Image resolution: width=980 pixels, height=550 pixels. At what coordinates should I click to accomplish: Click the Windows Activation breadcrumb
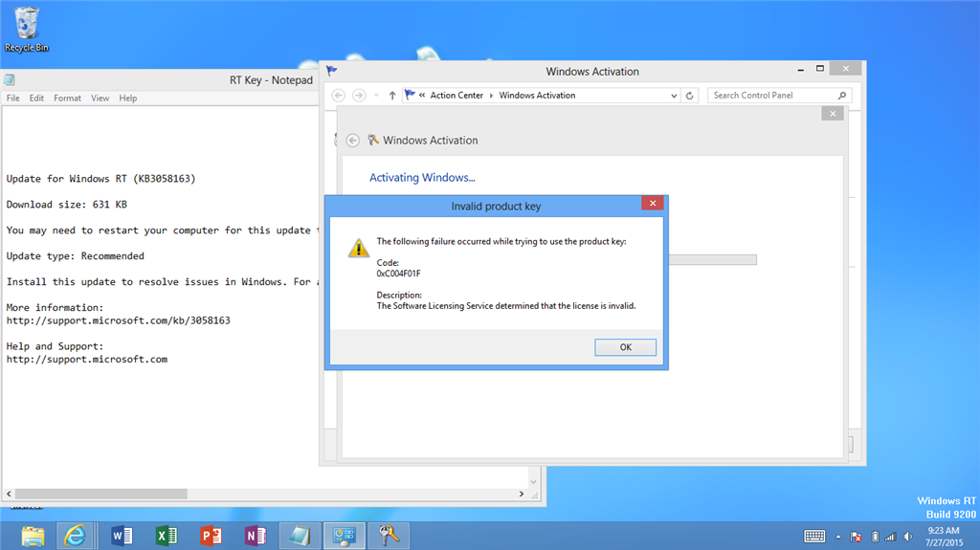point(537,95)
